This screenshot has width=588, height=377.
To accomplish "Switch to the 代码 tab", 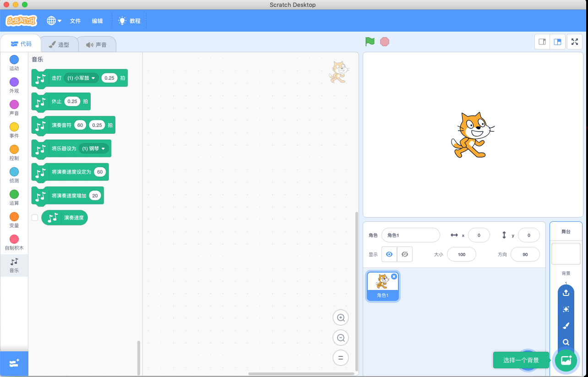I will coord(21,44).
